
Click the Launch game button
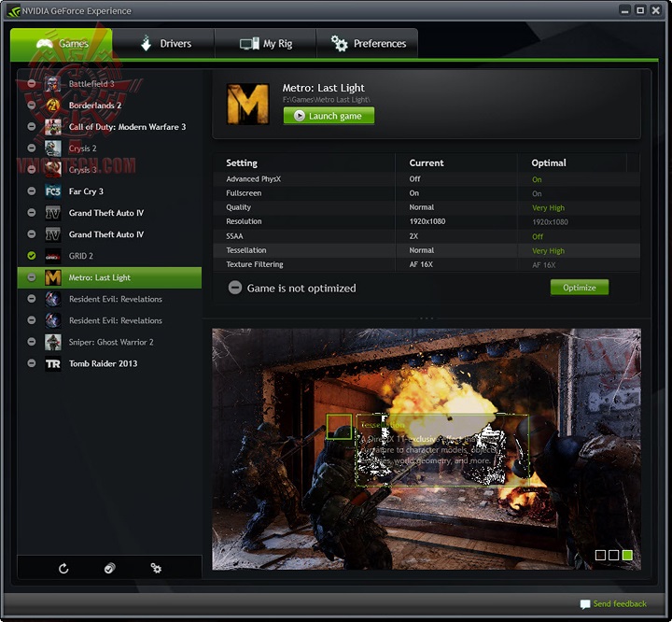329,116
